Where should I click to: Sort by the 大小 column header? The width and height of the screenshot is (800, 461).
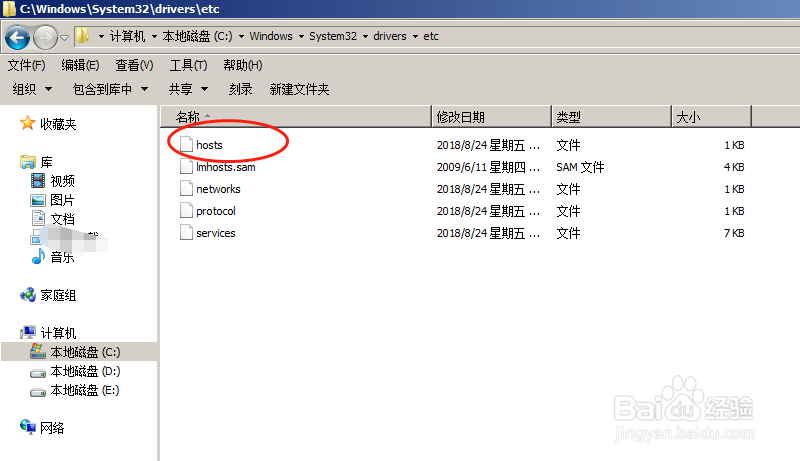(x=711, y=117)
